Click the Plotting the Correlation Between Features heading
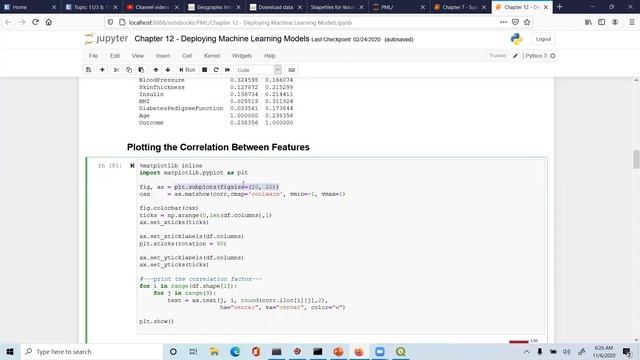Viewport: 640px width, 360px height. (x=218, y=147)
